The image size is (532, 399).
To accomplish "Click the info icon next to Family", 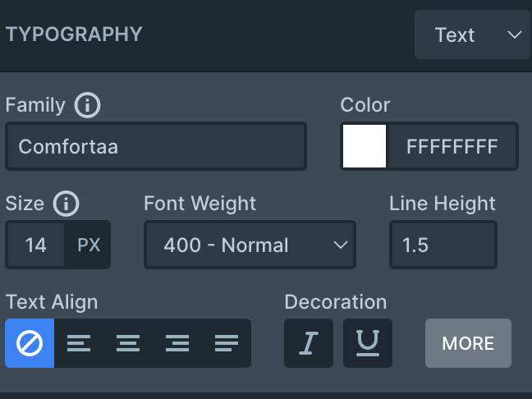I will (87, 105).
